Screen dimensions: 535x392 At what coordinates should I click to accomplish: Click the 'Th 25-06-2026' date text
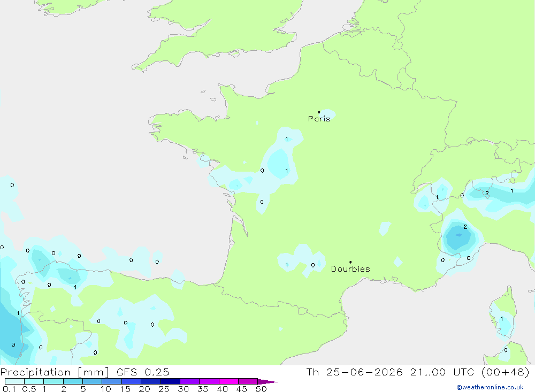pyautogui.click(x=354, y=372)
